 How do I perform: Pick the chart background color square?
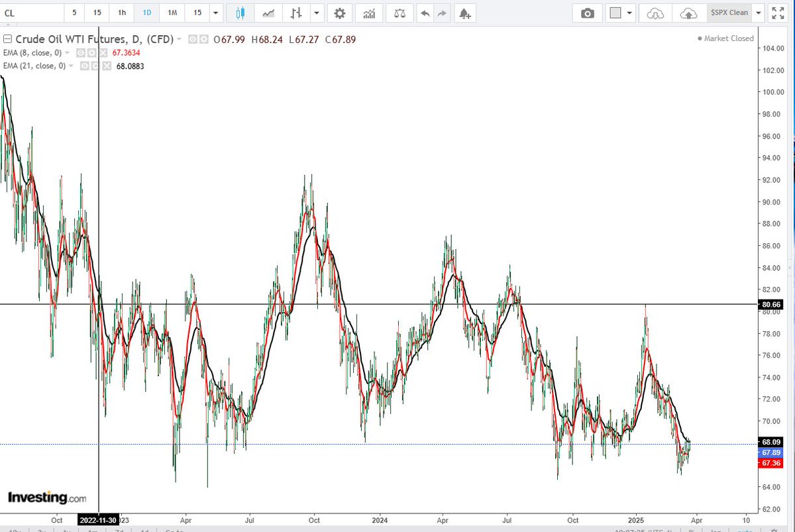pos(615,13)
